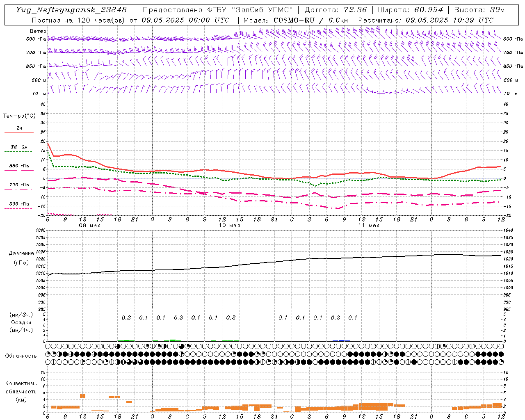This screenshot has width=525, height=420.
Task: Click the longitude label Долгота: 72.36
Action: click(336, 10)
